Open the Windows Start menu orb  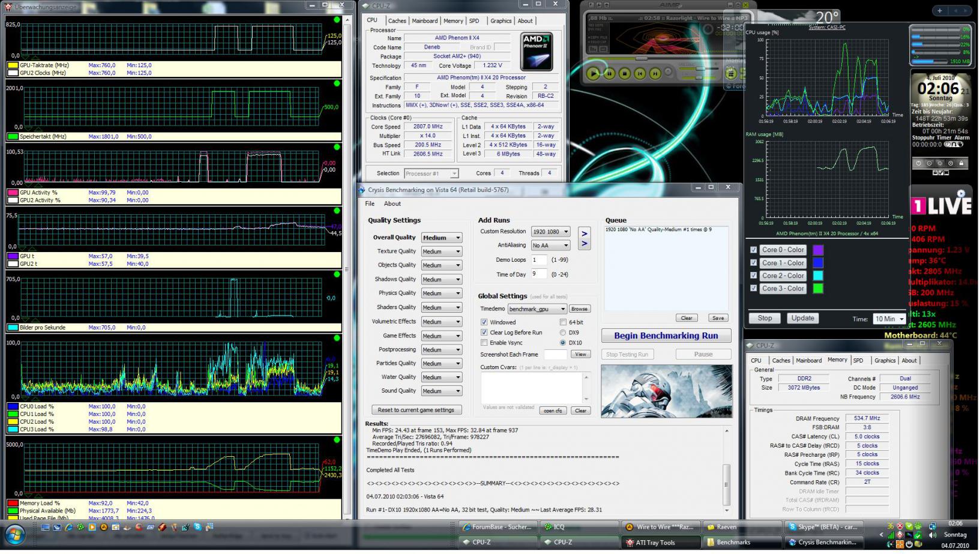click(15, 534)
